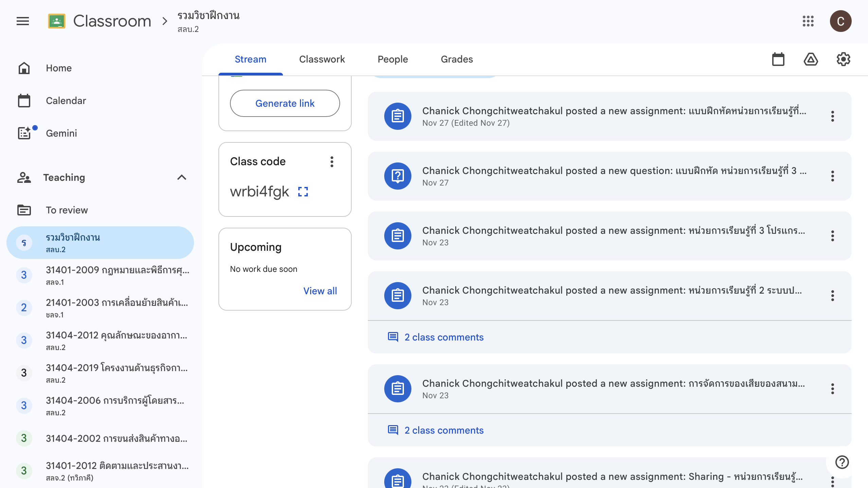Click the รวมวิชาฝึกงาน class name in header

click(208, 16)
